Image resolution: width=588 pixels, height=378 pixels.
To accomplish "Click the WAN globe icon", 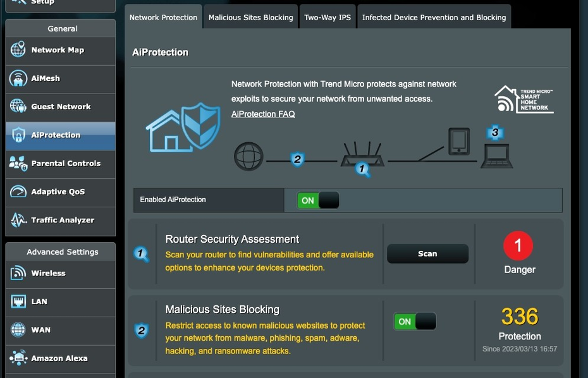I will [18, 329].
